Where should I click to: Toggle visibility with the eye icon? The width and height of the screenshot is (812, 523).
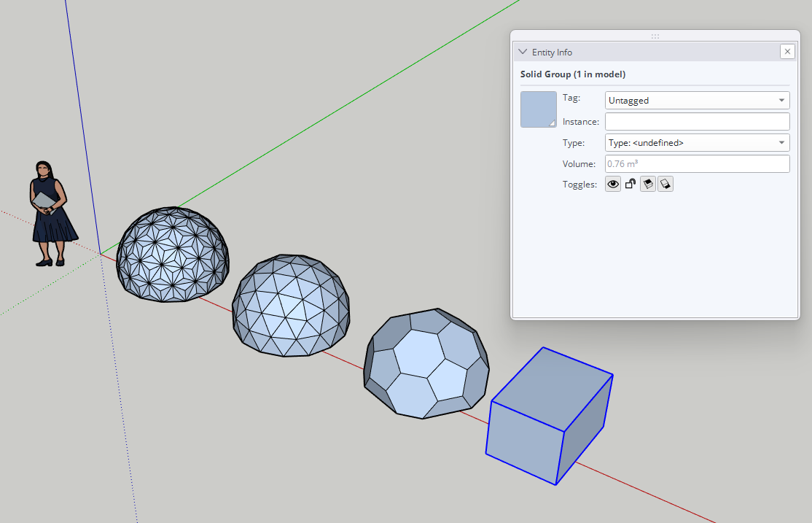[x=613, y=184]
